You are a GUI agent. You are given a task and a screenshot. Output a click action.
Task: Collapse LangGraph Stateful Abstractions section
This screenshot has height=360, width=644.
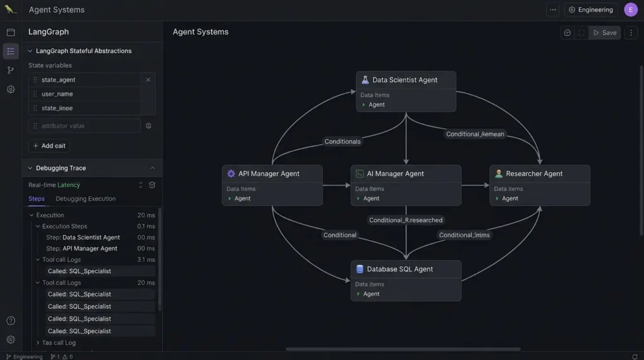point(30,51)
